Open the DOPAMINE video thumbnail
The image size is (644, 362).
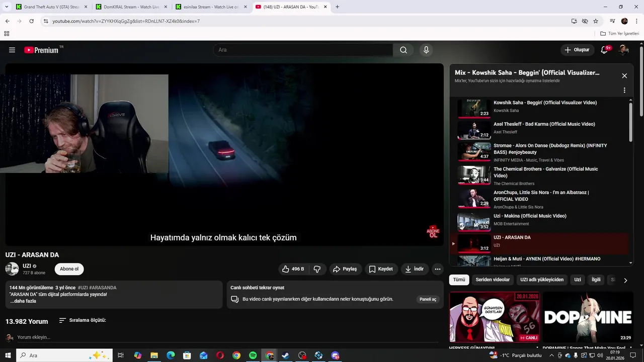[x=588, y=317]
